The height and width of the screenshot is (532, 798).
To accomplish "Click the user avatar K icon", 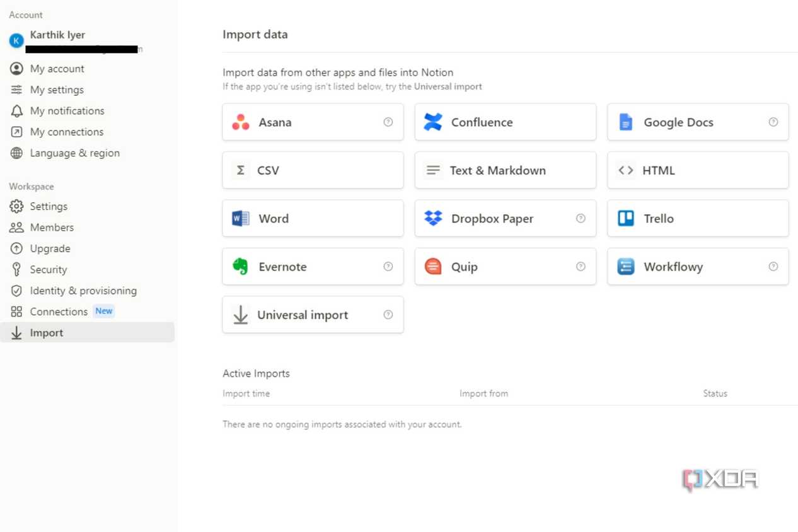I will [x=16, y=41].
